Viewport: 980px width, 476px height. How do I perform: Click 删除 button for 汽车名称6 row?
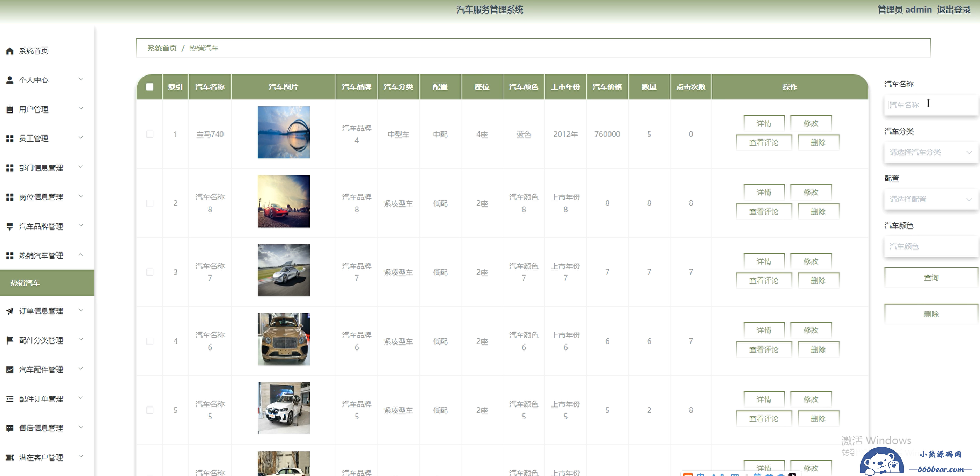(818, 349)
